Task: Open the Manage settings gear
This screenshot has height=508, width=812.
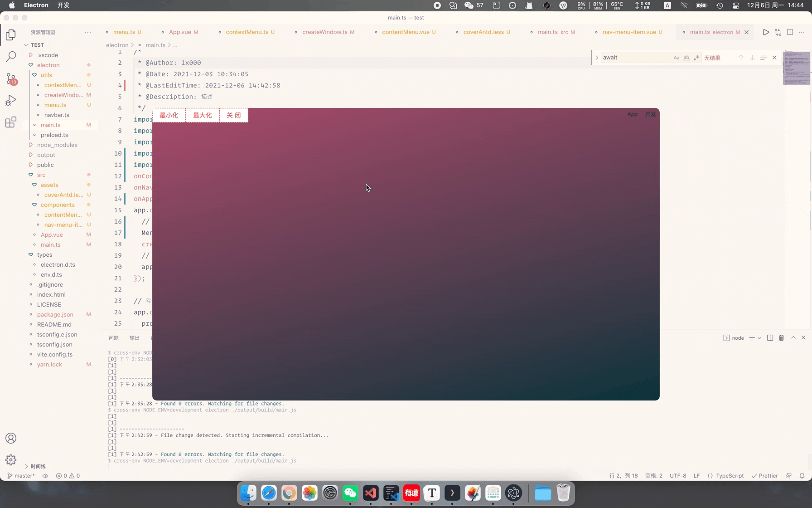Action: coord(11,460)
